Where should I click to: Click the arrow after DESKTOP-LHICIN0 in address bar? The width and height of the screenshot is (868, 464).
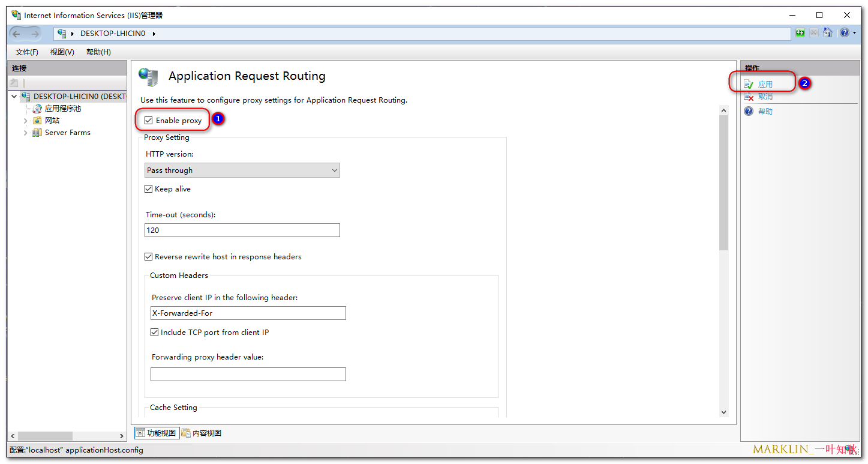pos(154,34)
